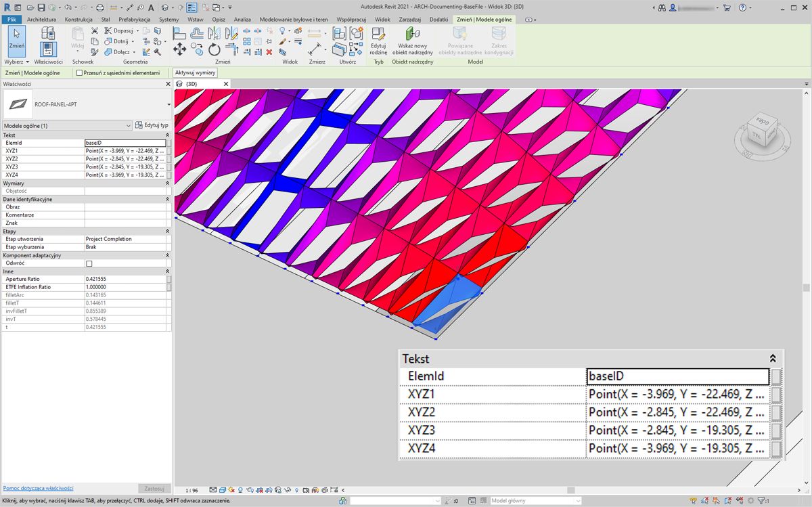Close the Właściwości palette
The image size is (812, 507).
point(167,84)
